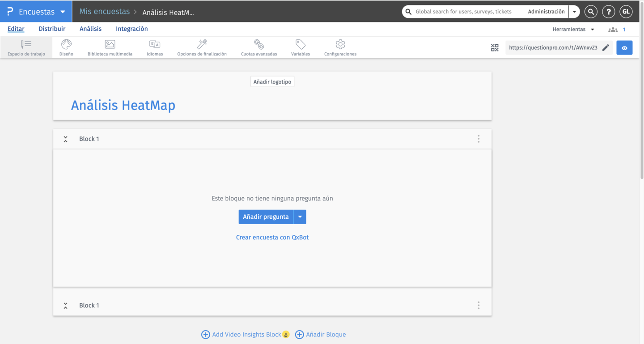The width and height of the screenshot is (644, 344).
Task: Collapse the first Block 1 section
Action: coord(65,139)
